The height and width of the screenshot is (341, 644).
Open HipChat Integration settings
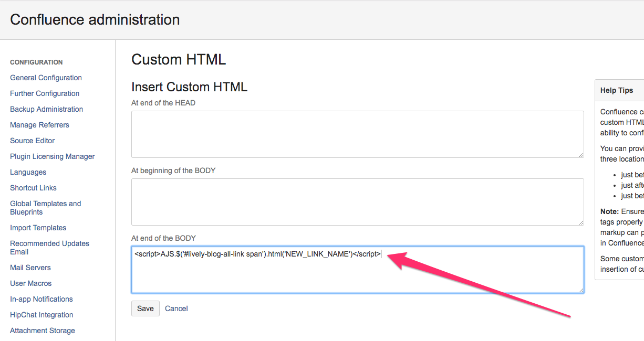pyautogui.click(x=41, y=315)
